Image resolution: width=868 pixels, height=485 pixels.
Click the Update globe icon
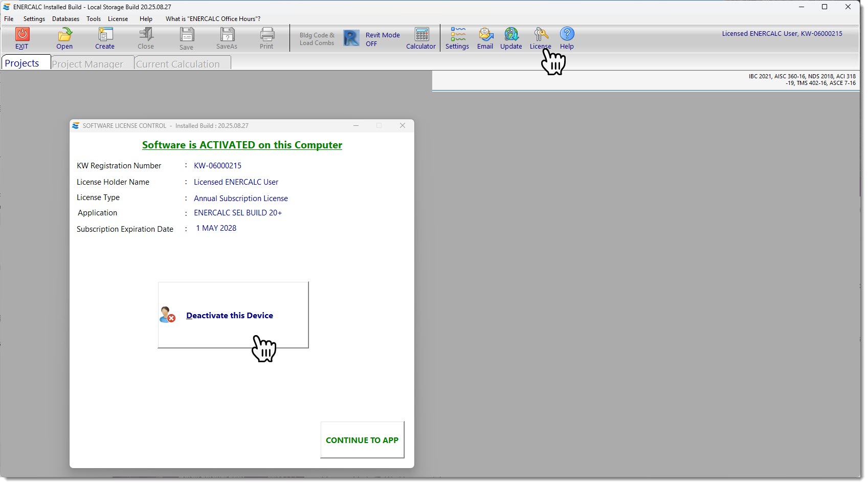coord(511,34)
